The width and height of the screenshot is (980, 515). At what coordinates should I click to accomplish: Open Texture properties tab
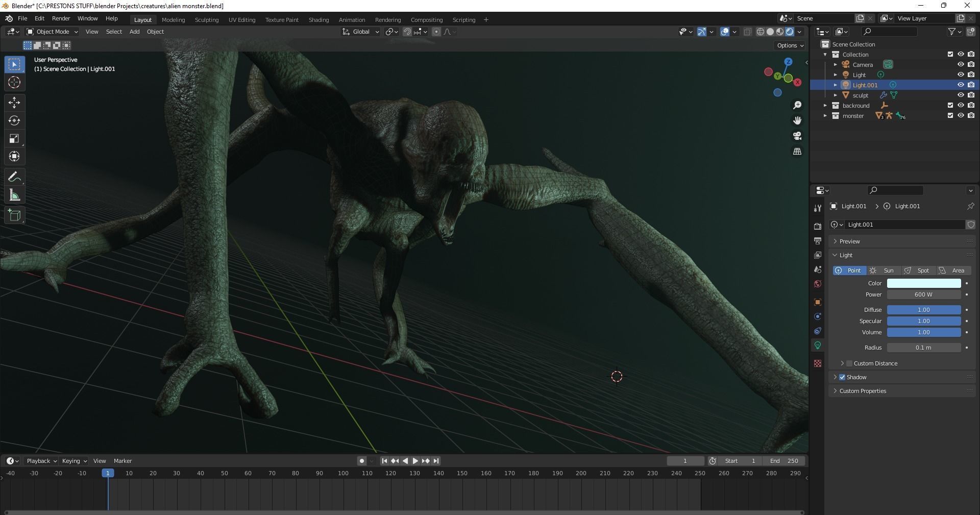click(x=818, y=363)
